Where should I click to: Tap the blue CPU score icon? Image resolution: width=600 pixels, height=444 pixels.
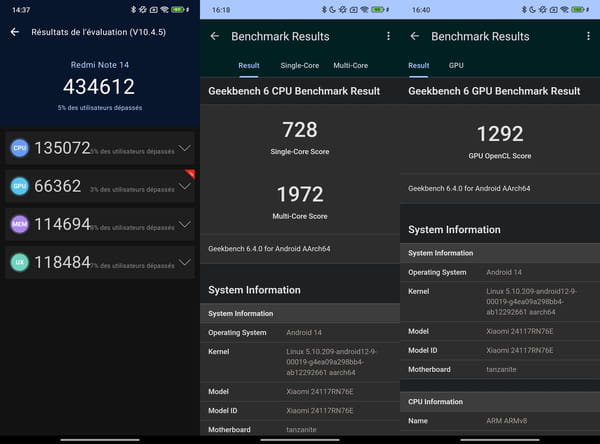[x=20, y=148]
